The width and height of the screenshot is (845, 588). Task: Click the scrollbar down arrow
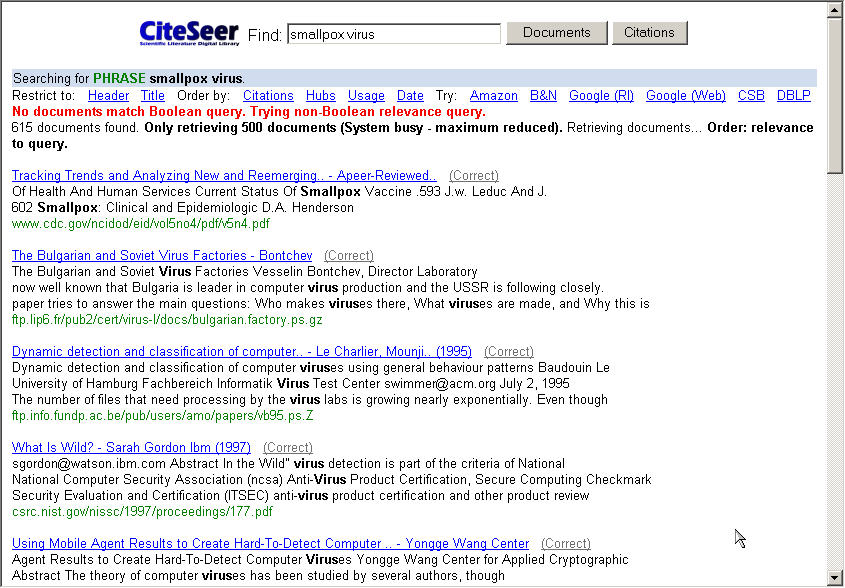pos(835,578)
